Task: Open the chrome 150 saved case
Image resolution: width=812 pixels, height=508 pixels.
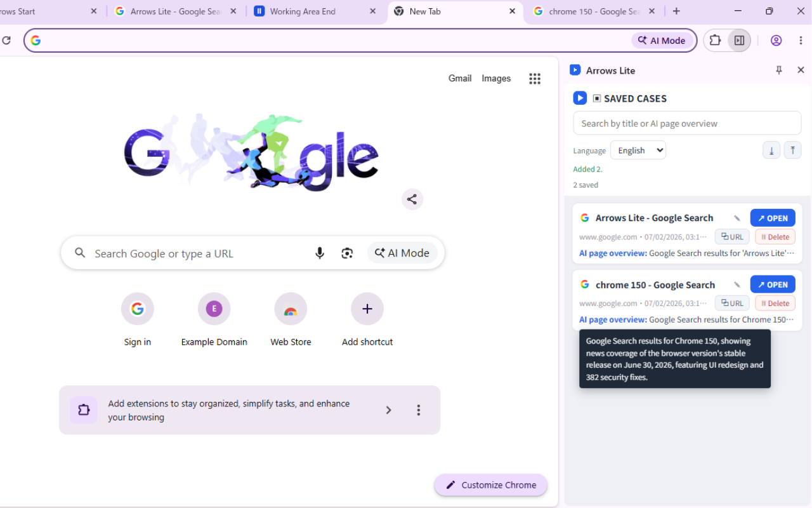Action: 773,284
